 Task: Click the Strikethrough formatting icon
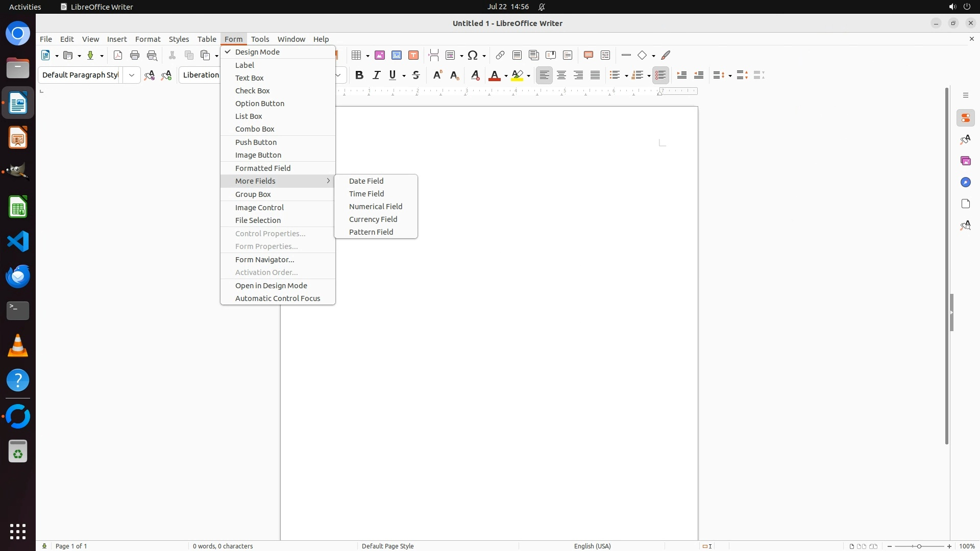click(416, 75)
